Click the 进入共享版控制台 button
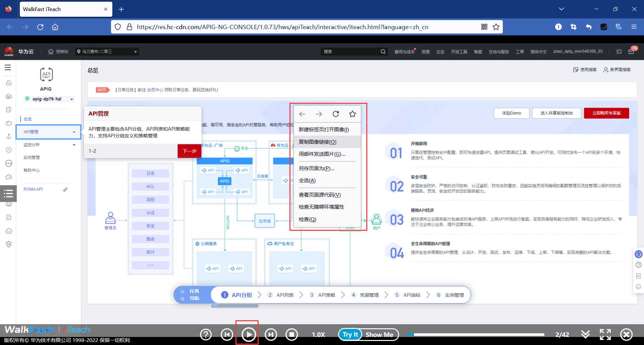The image size is (644, 345). pos(556,113)
